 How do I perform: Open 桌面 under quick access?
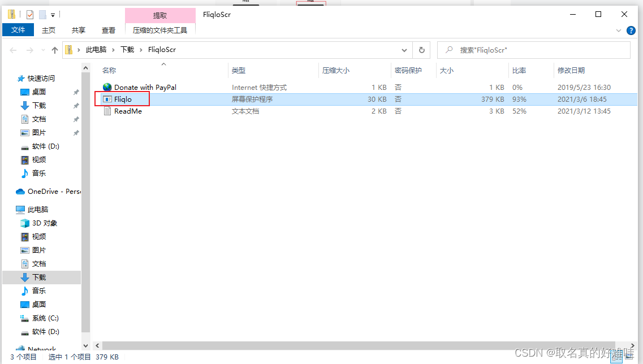(x=39, y=92)
